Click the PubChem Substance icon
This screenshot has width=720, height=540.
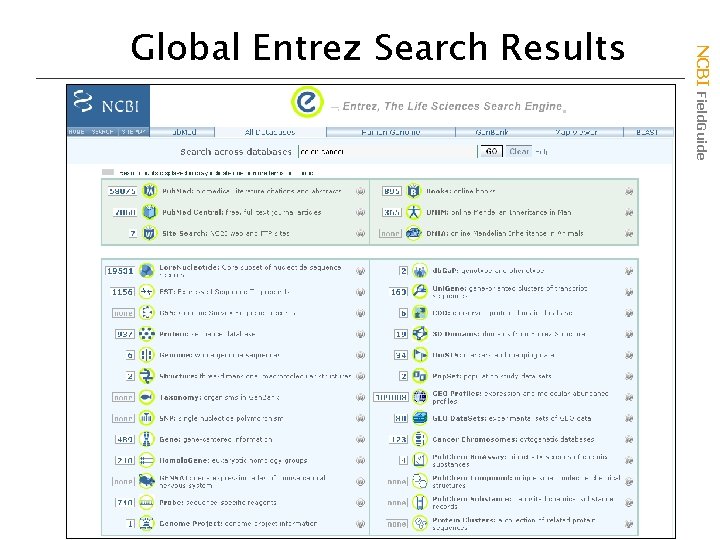click(x=419, y=502)
